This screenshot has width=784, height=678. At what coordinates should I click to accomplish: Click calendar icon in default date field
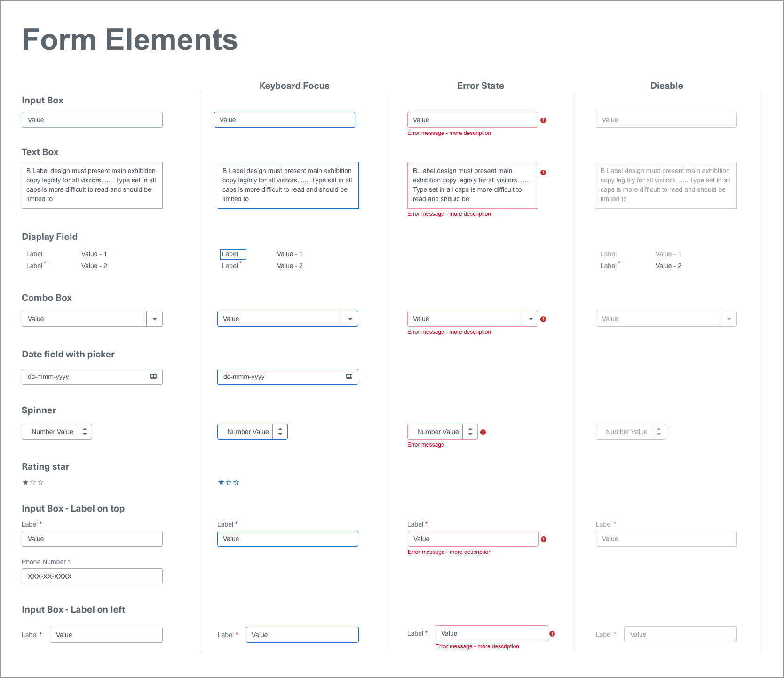[x=153, y=377]
